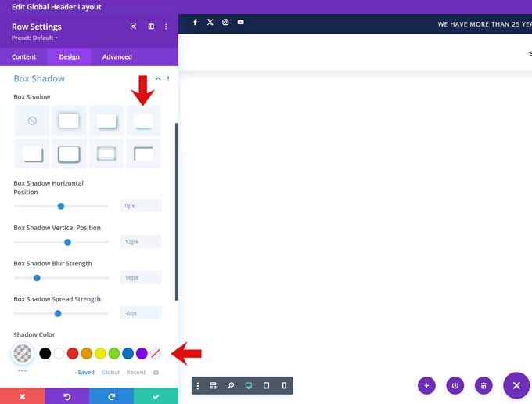The height and width of the screenshot is (404, 532).
Task: Select the all-around soft shadow preset
Action: (69, 121)
